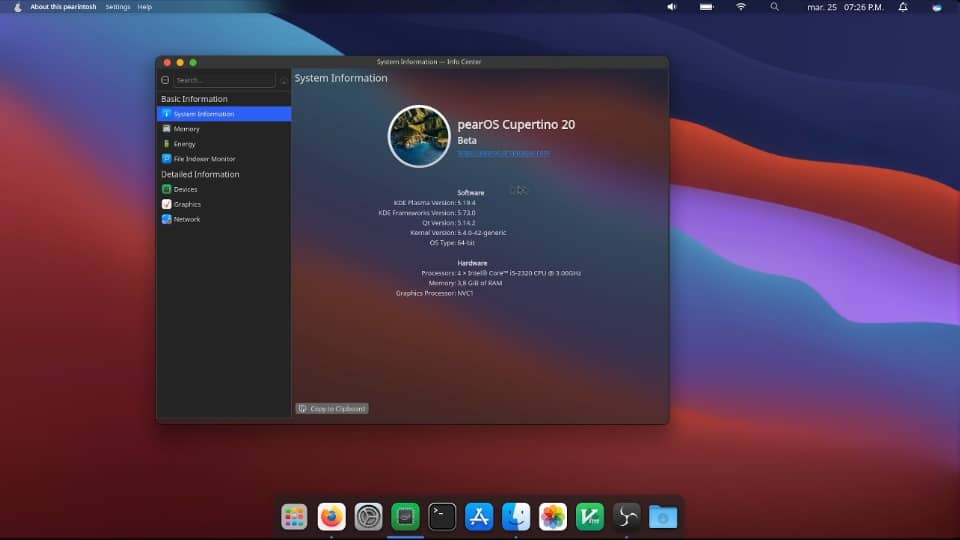Click the pearOS wallpaper logo image
This screenshot has height=540, width=960.
click(419, 136)
